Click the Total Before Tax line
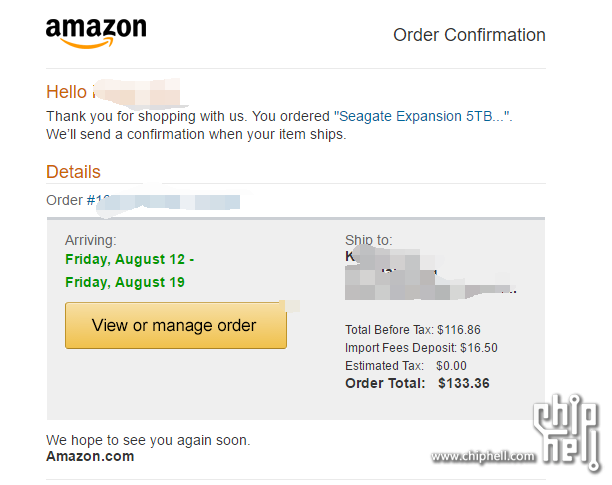This screenshot has height=485, width=612. point(413,330)
